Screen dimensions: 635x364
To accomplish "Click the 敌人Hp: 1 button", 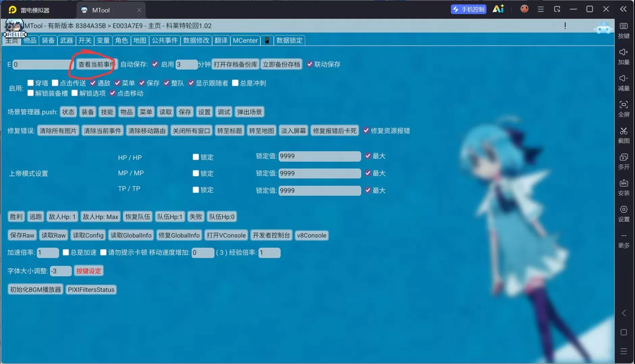I will point(62,217).
